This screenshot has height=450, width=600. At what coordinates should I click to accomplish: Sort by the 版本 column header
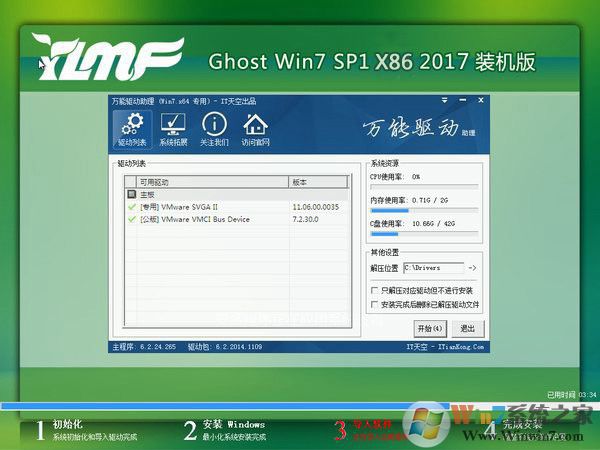318,182
